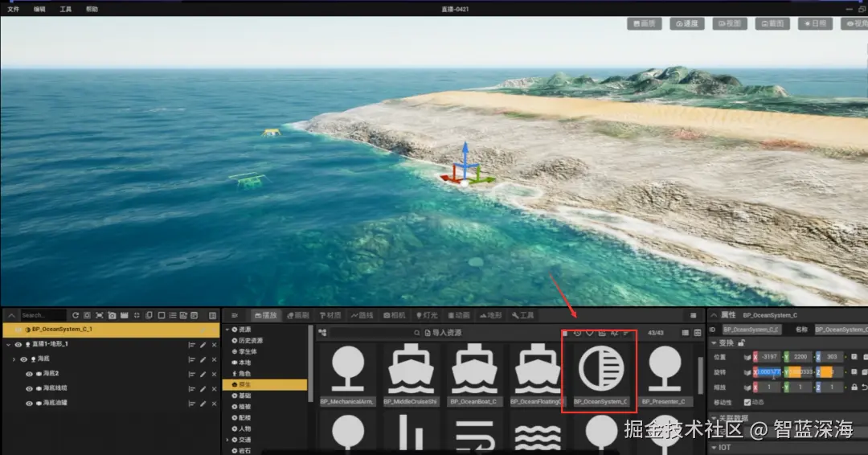Click the favorites heart icon in asset filter bar

point(590,333)
